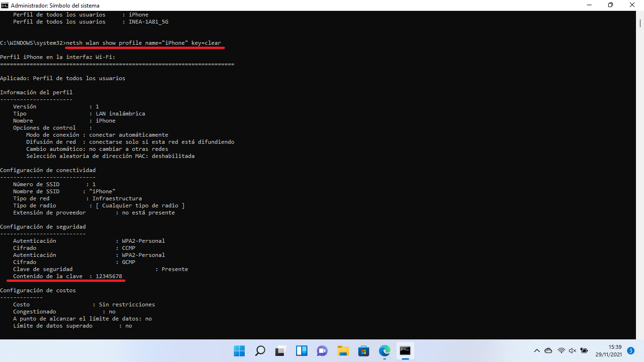Click the window title 'Administrador: Símbolo del sistema'

(55, 5)
